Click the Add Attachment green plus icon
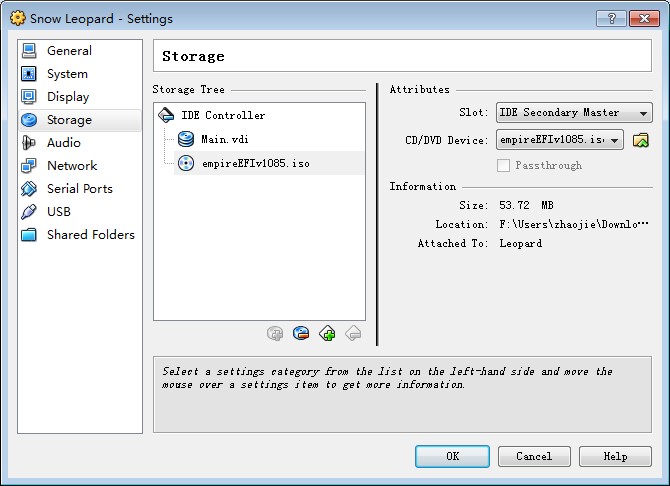This screenshot has width=670, height=486. [x=327, y=333]
